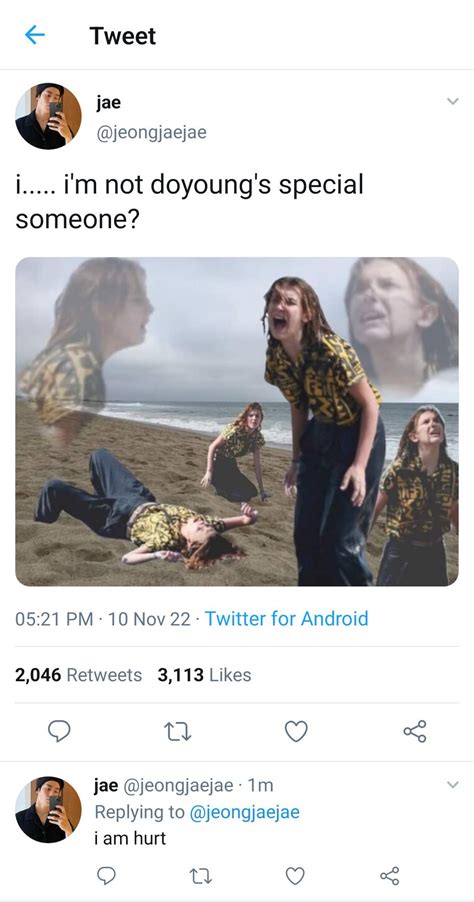
Task: Reply to the 'i am hurt' tweet
Action: 106,876
